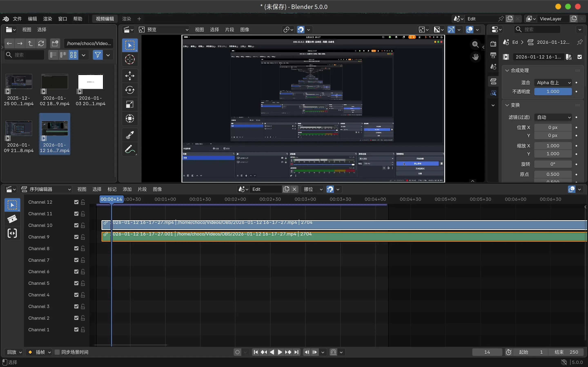Refresh the file browser list
588x367 pixels.
pyautogui.click(x=41, y=43)
